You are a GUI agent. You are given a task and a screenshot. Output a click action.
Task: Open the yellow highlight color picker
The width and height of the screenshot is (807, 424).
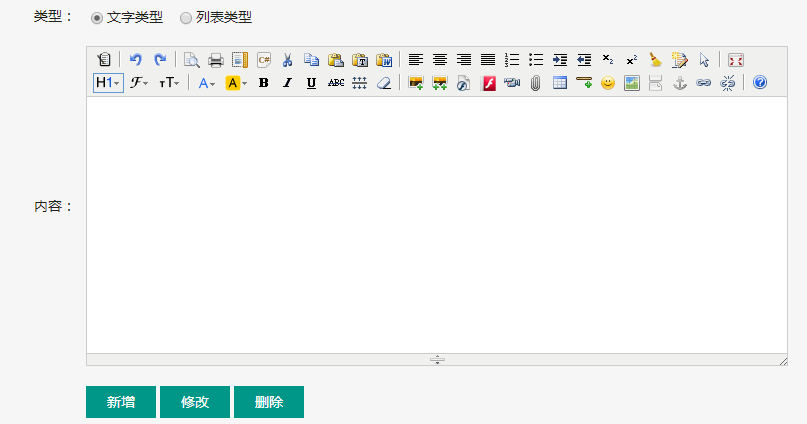coord(236,82)
